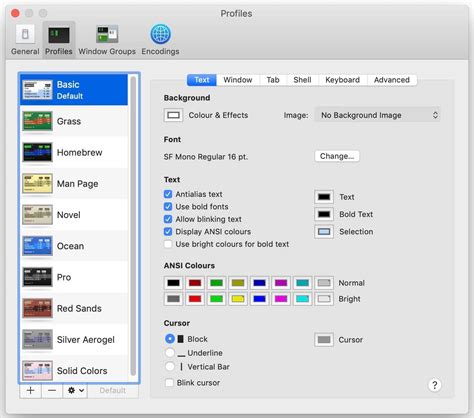Screen dimensions: 474x418
Task: Open the gear actions dropdown menu
Action: [x=75, y=390]
